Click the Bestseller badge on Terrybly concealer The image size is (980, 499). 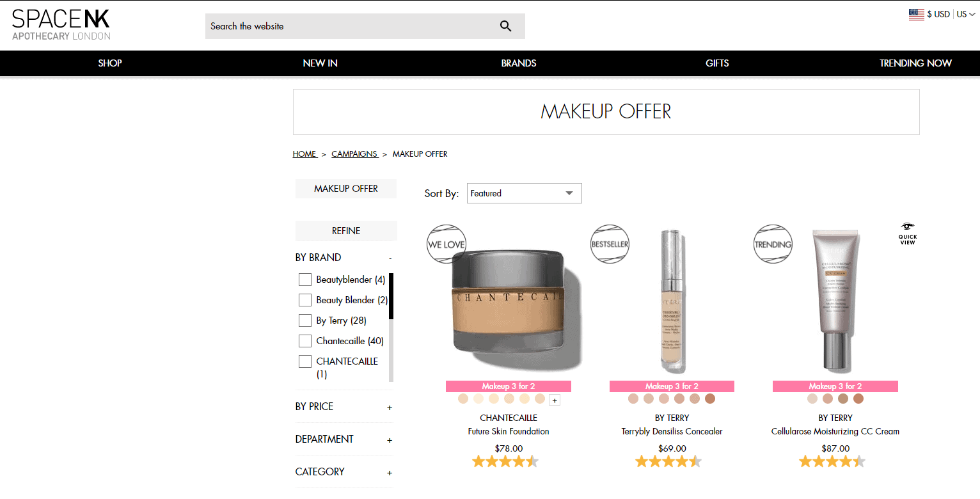(x=610, y=244)
